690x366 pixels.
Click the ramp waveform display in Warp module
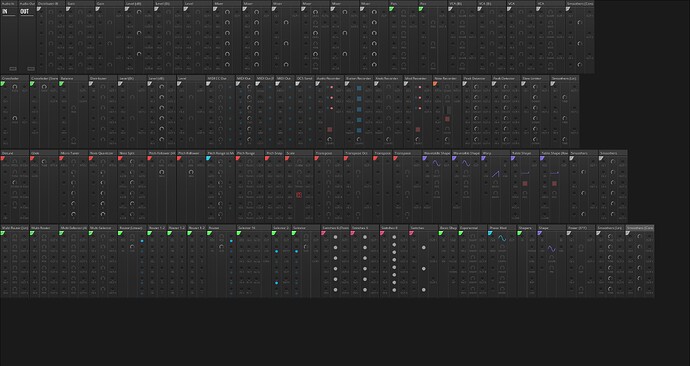pos(495,174)
